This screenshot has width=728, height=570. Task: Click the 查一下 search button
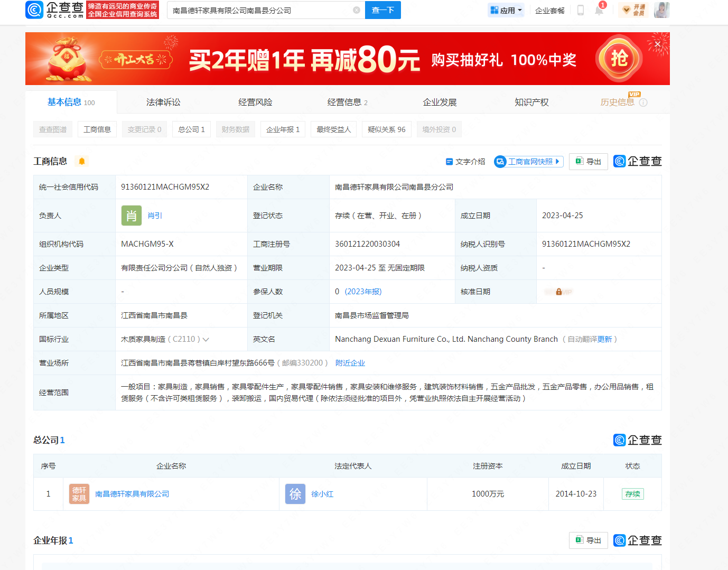click(x=383, y=10)
